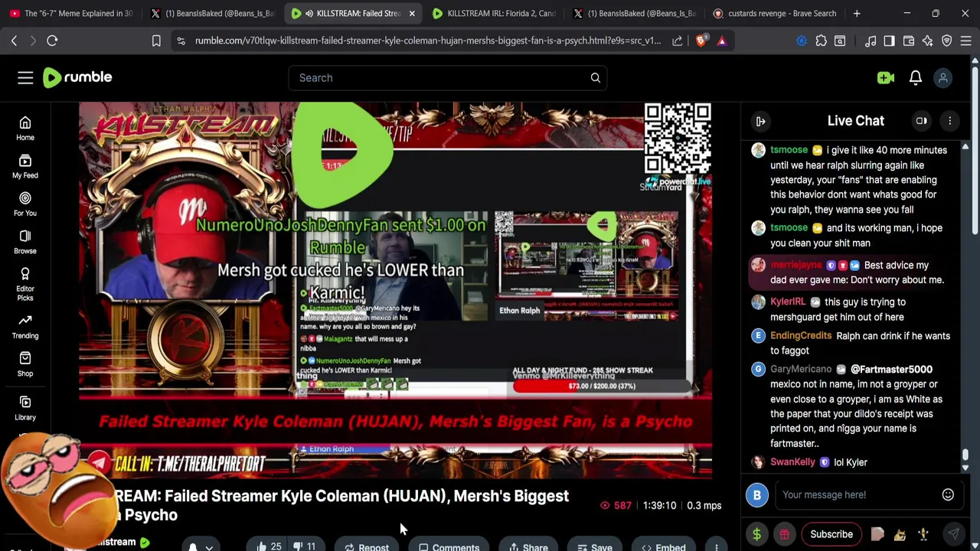Dislike the video with thumbs down

point(305,546)
